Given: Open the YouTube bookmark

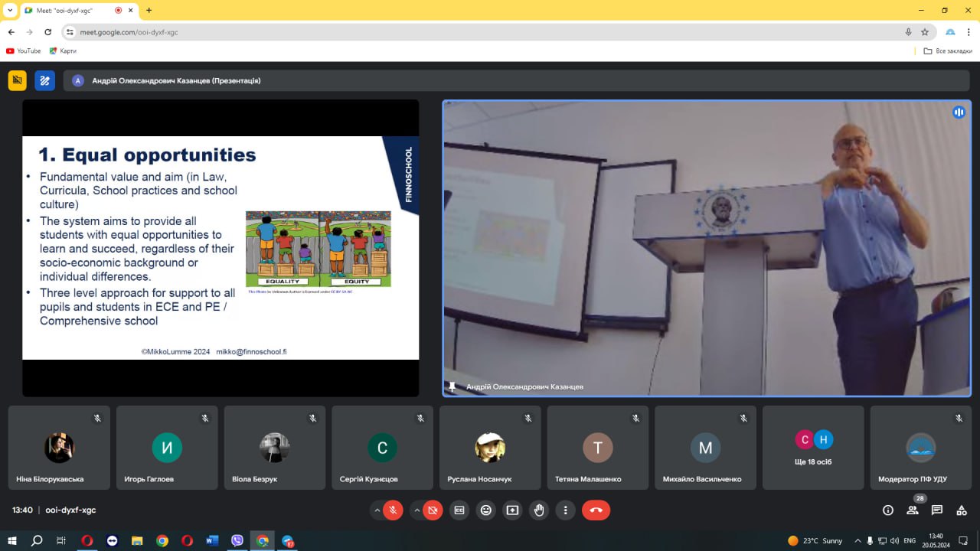Looking at the screenshot, I should pos(24,51).
